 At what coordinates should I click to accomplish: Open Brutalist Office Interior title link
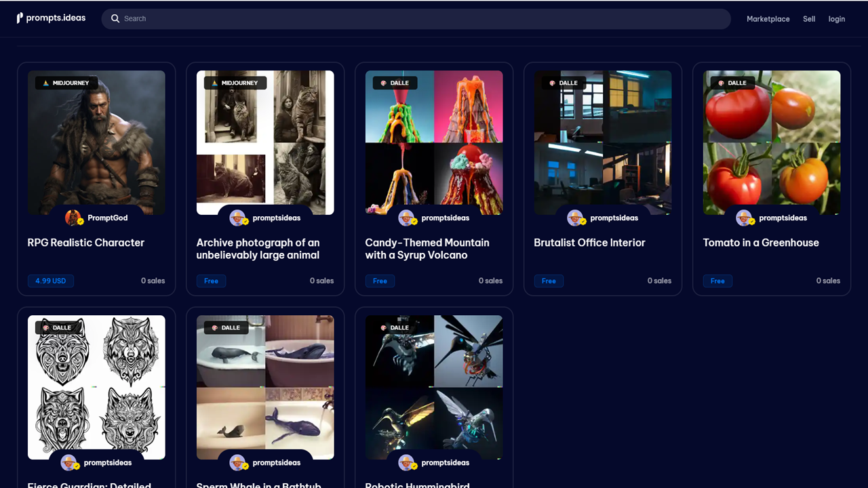point(589,243)
